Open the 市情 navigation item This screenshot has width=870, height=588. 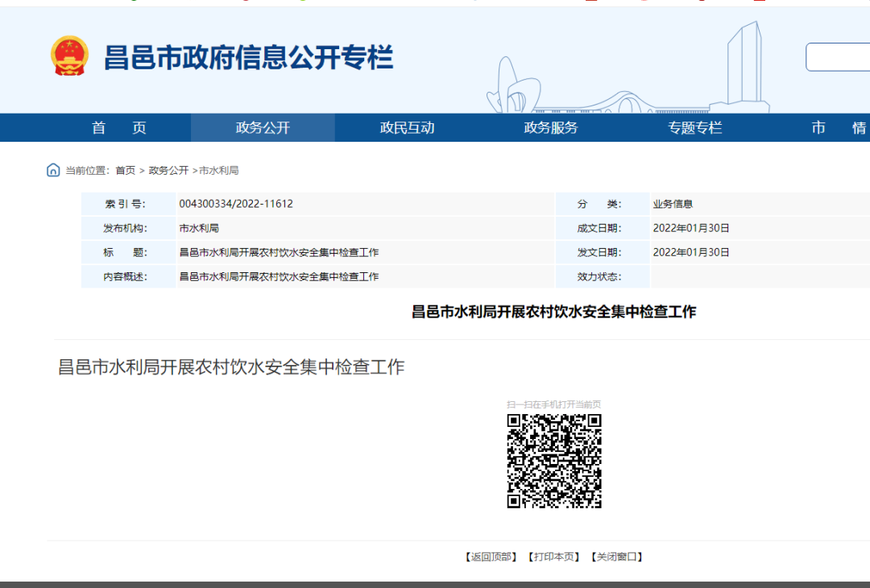click(839, 128)
